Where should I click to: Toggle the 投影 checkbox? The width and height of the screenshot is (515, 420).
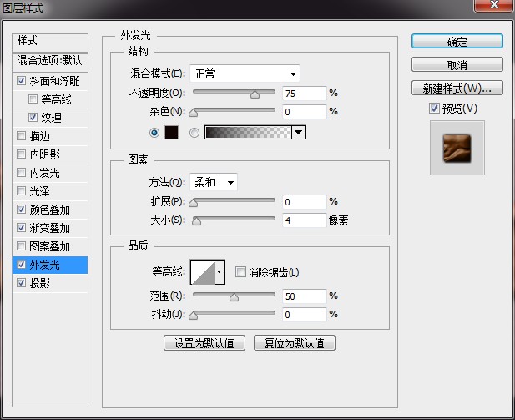tap(22, 282)
